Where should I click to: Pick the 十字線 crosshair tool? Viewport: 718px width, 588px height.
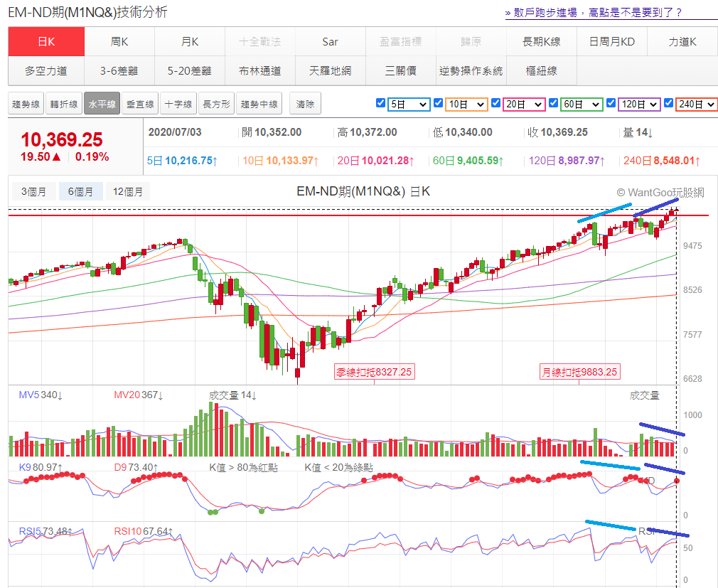click(178, 104)
